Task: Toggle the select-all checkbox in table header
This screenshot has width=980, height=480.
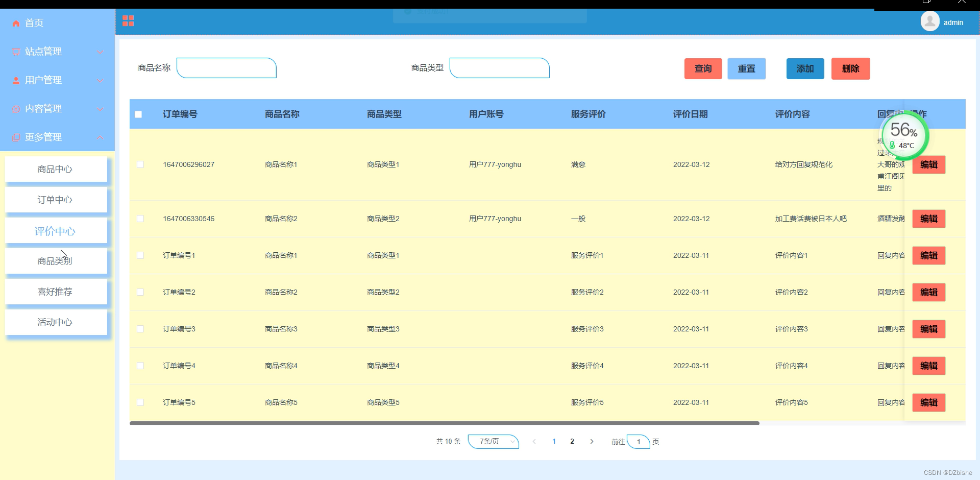Action: pyautogui.click(x=138, y=114)
